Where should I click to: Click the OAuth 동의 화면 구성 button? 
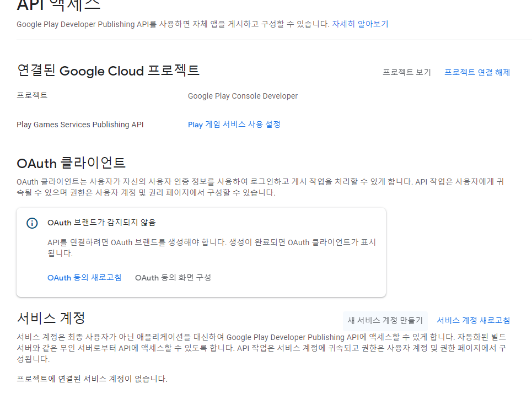(173, 278)
